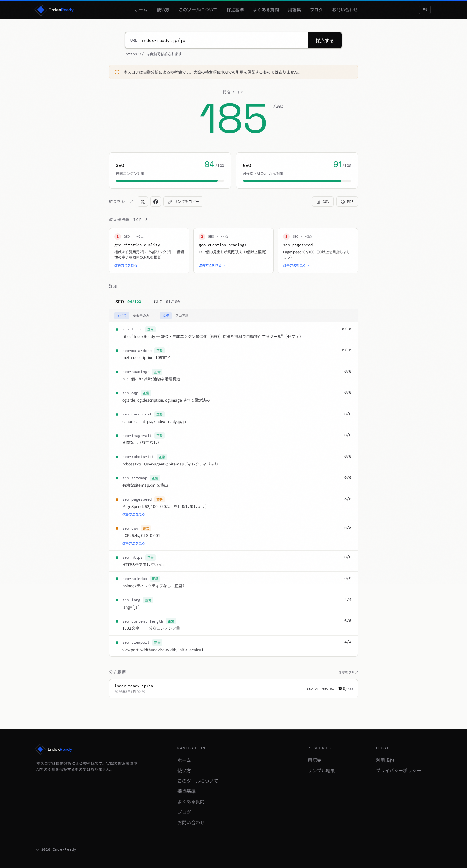Expand 改善方法を見る in seo-cwv row

(x=136, y=543)
